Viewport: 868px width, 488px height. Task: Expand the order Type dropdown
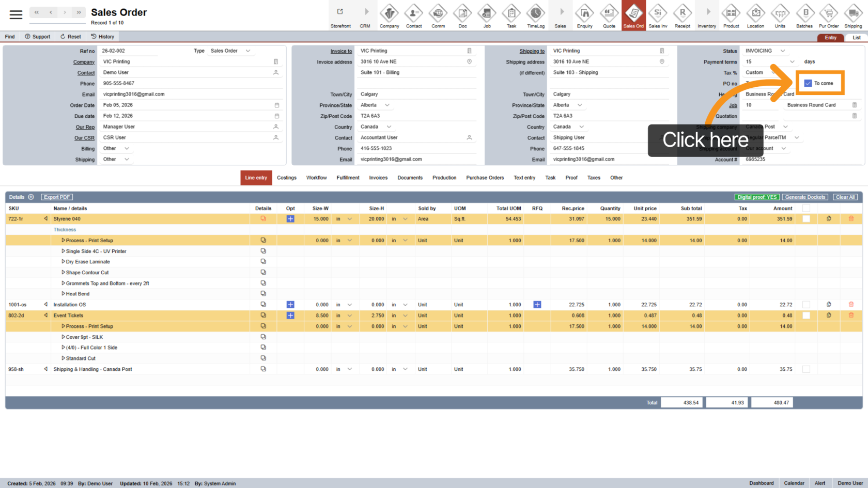coord(248,51)
